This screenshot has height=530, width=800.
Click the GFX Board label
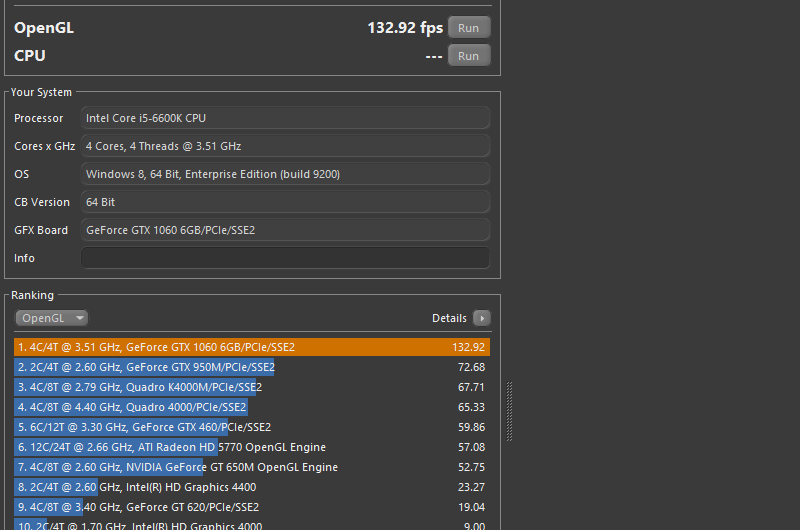(41, 230)
